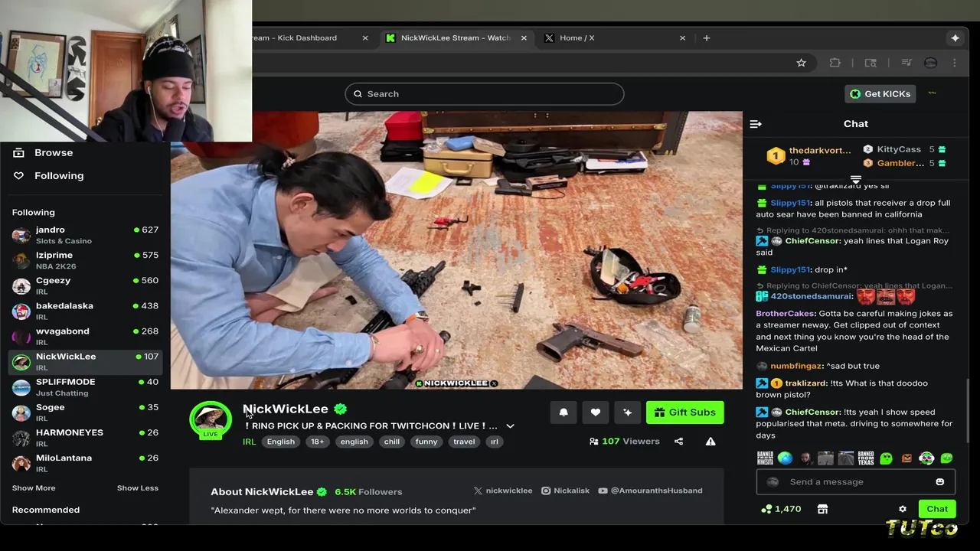Image resolution: width=980 pixels, height=551 pixels.
Task: Click the notification bell for NickWickLee
Action: (563, 412)
